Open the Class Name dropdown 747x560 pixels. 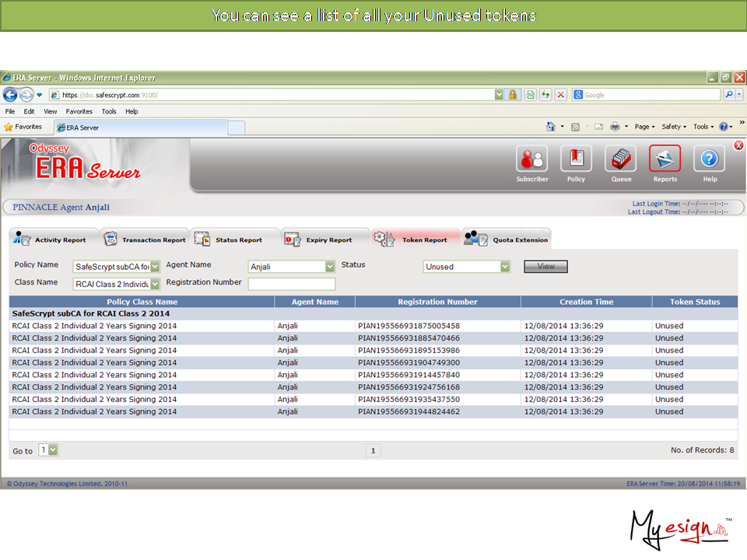tap(155, 284)
